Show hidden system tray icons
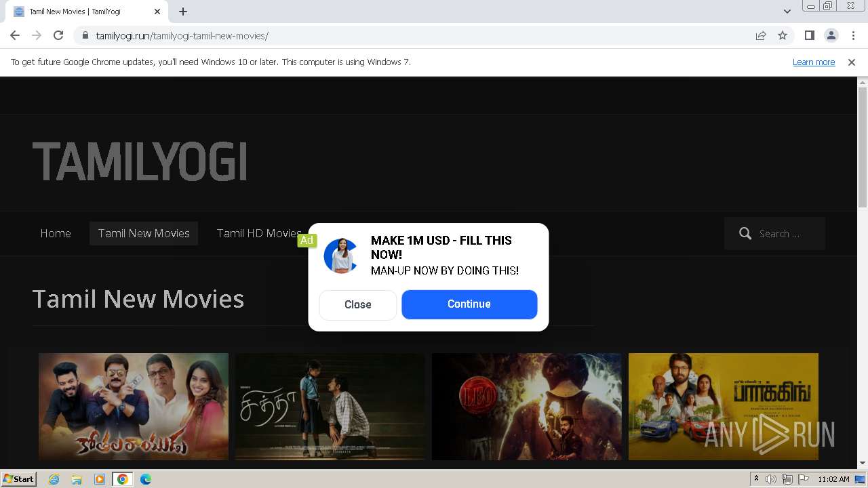Image resolution: width=868 pixels, height=488 pixels. click(757, 479)
